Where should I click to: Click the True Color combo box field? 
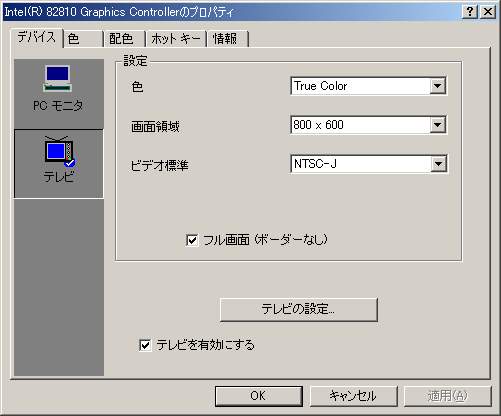pyautogui.click(x=368, y=86)
